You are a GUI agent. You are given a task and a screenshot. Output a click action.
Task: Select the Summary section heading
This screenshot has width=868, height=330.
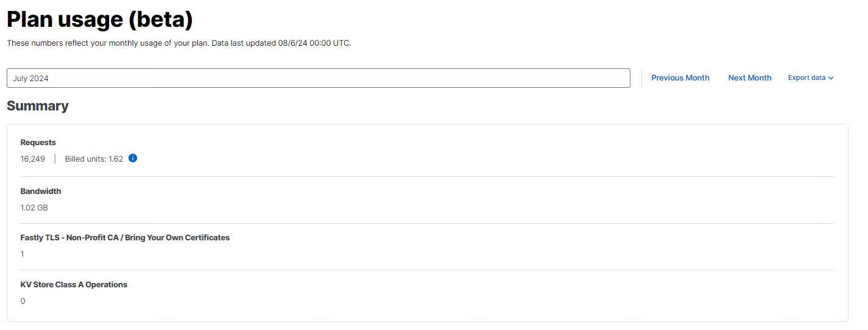coord(38,106)
